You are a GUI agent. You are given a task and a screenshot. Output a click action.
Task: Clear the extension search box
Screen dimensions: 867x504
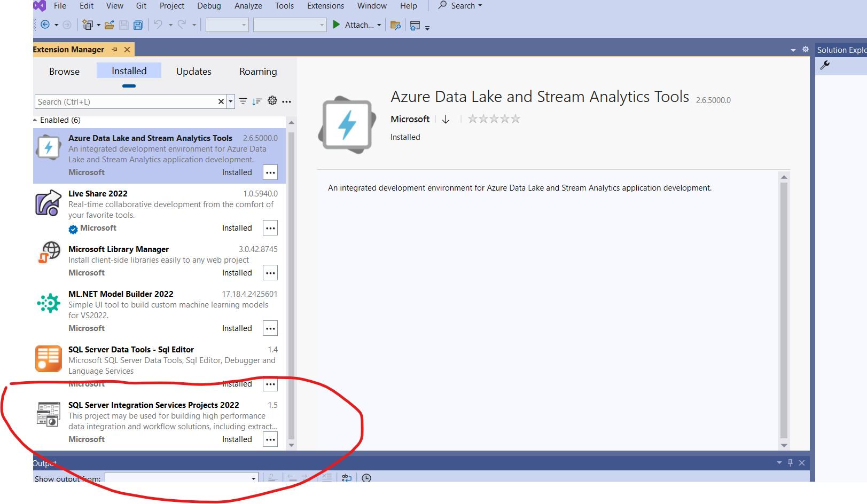tap(221, 101)
